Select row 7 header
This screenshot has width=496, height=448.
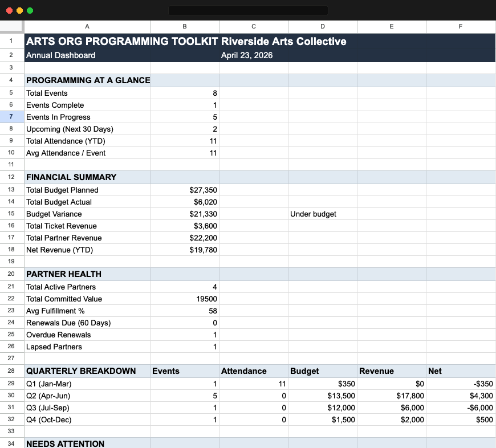click(x=12, y=117)
